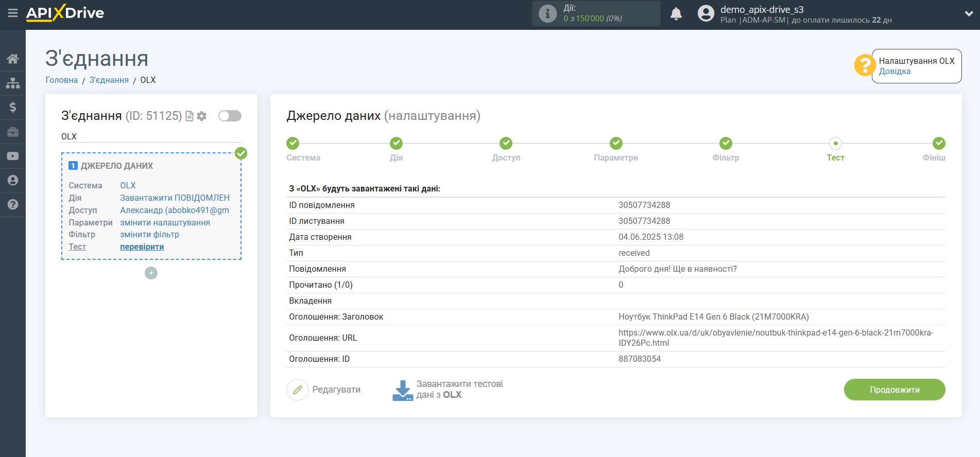Click the orange help question mark

tap(865, 65)
